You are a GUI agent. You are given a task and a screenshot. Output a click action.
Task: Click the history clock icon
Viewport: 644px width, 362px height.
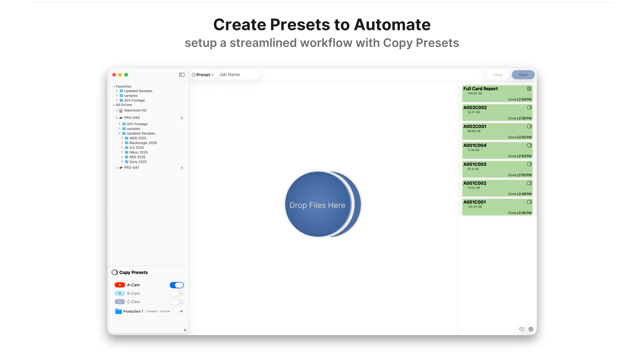[x=521, y=329]
